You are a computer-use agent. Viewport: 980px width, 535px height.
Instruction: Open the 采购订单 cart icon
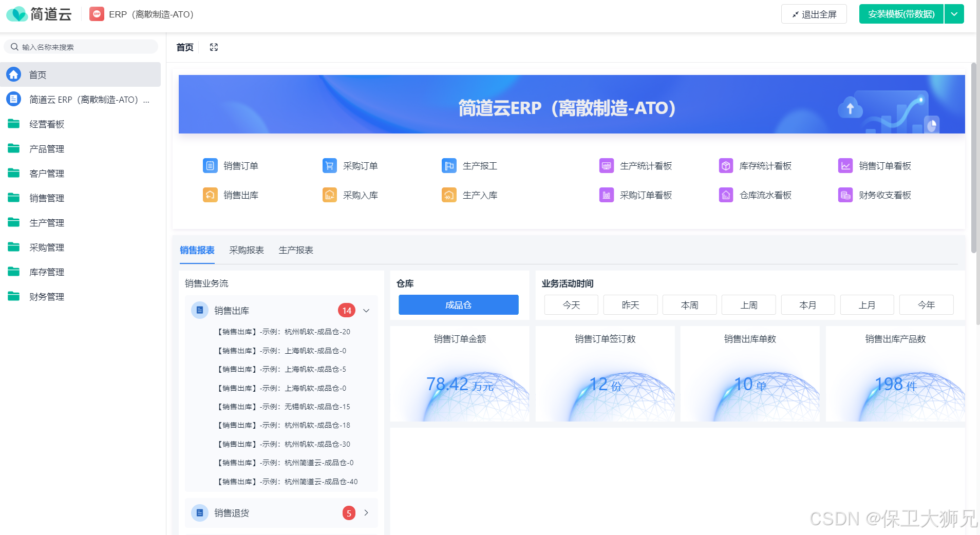pyautogui.click(x=330, y=166)
